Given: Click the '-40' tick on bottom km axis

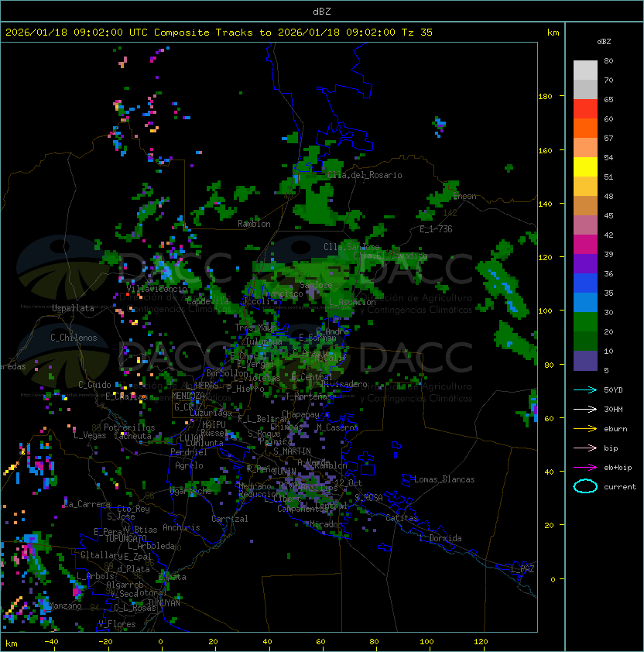Looking at the screenshot, I should pos(51,642).
